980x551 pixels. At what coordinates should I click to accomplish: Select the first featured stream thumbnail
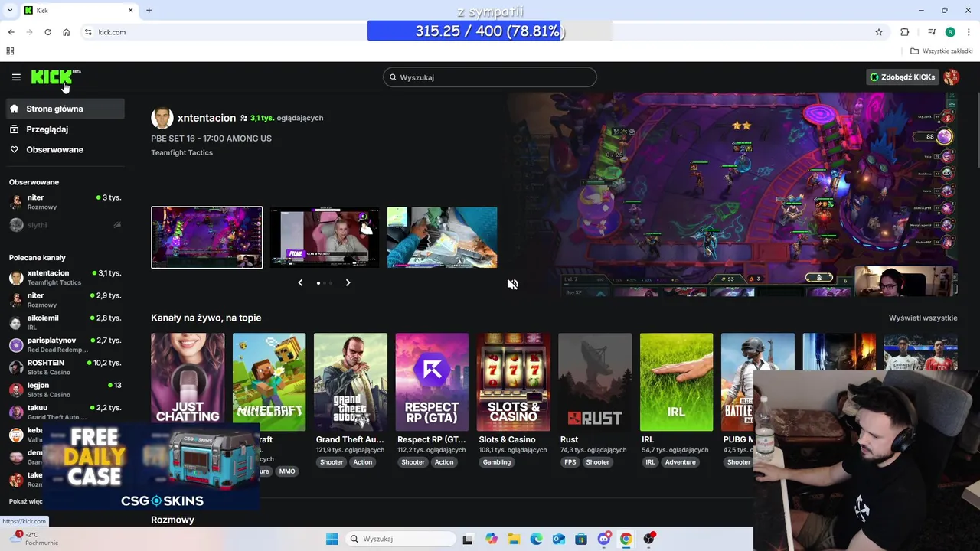207,237
